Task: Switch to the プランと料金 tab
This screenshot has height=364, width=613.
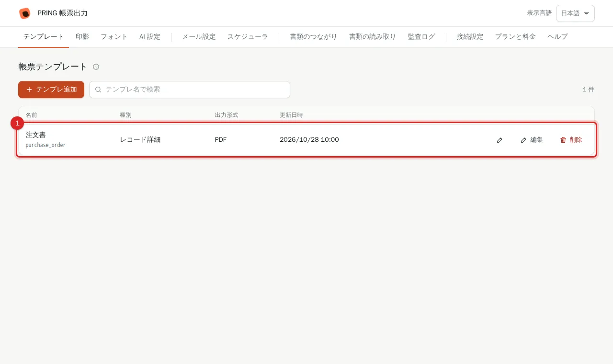Action: pos(515,37)
